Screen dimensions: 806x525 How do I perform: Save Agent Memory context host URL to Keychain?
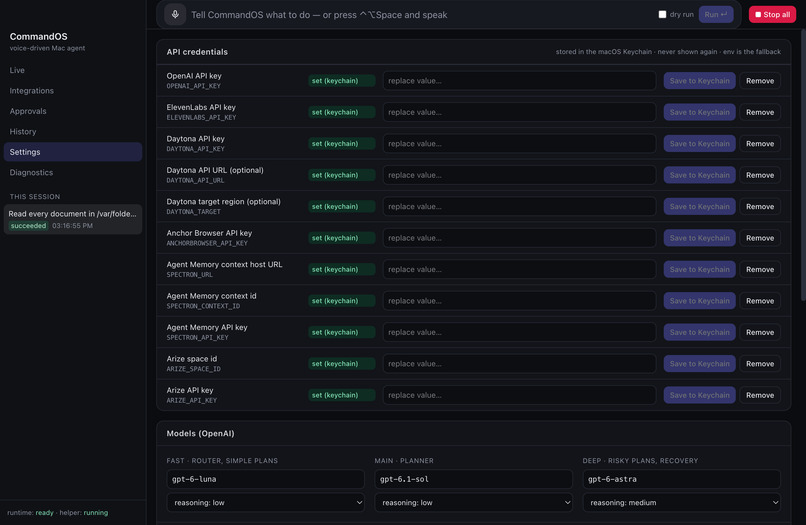tap(699, 269)
